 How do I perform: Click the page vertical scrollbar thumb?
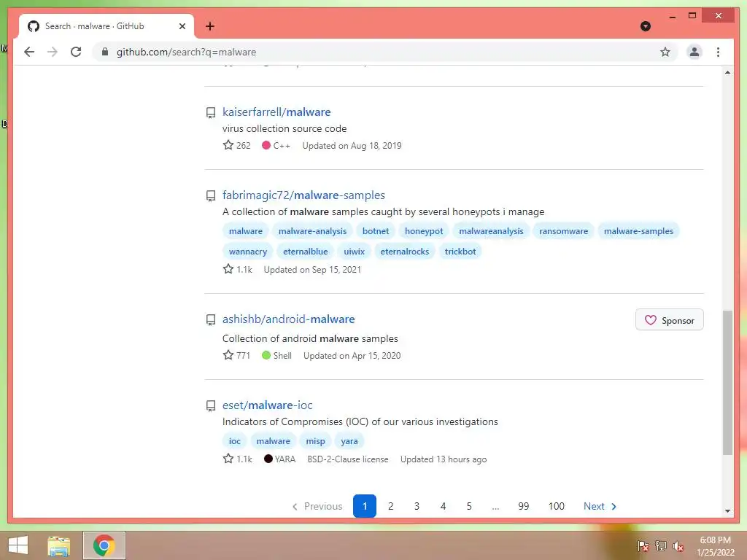pos(727,382)
